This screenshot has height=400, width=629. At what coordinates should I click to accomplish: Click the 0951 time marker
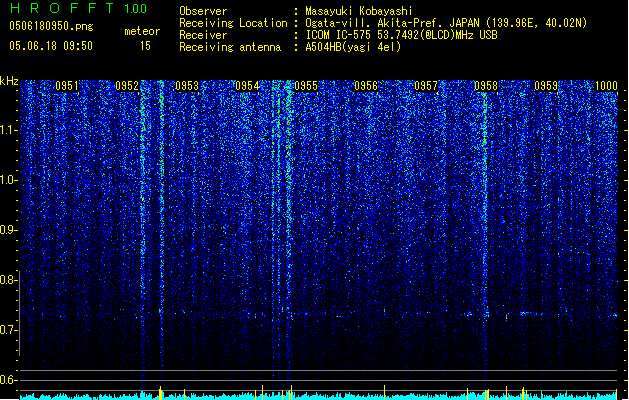click(67, 86)
